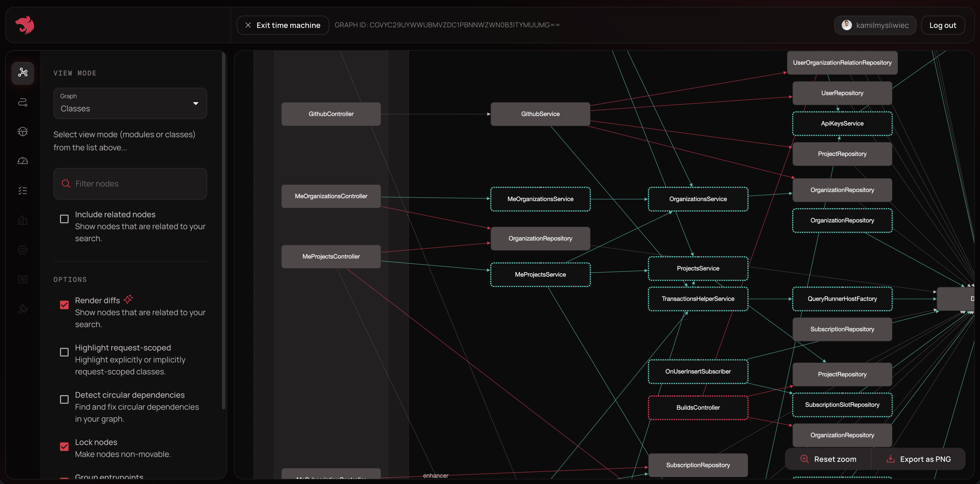Select the OnUserInsertSubscriber node
Viewport: 980px width, 484px height.
click(698, 371)
